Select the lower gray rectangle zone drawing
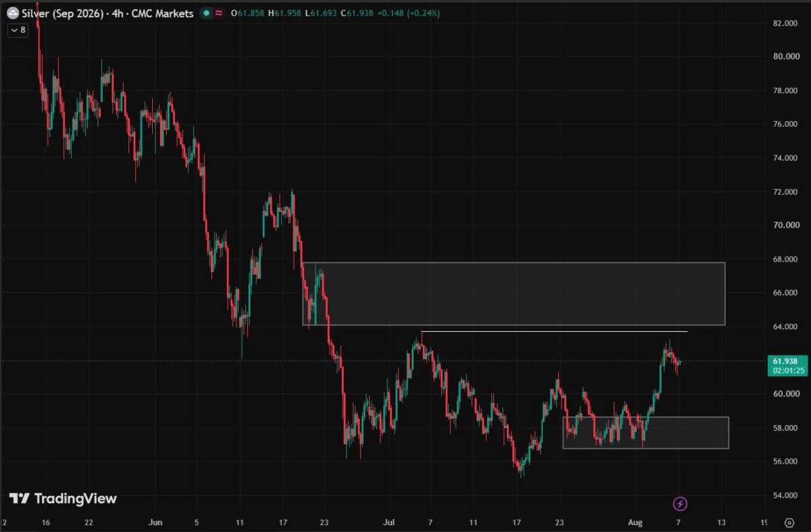 645,433
